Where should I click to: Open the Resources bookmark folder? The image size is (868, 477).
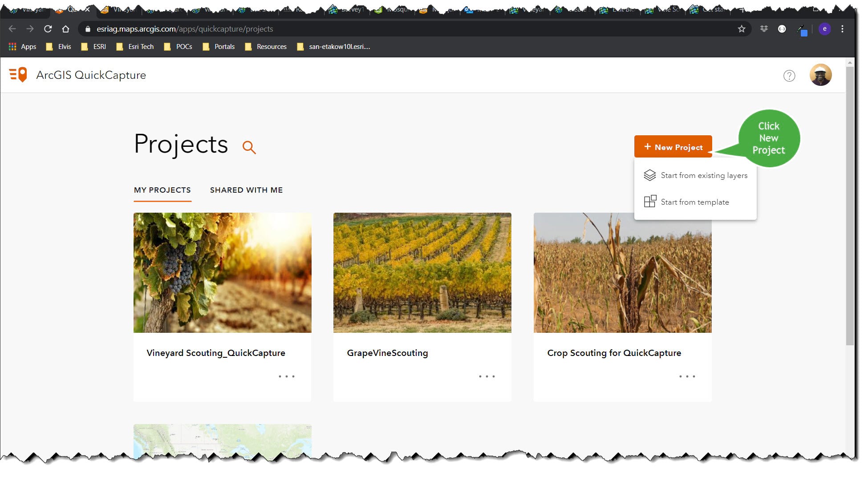click(266, 47)
